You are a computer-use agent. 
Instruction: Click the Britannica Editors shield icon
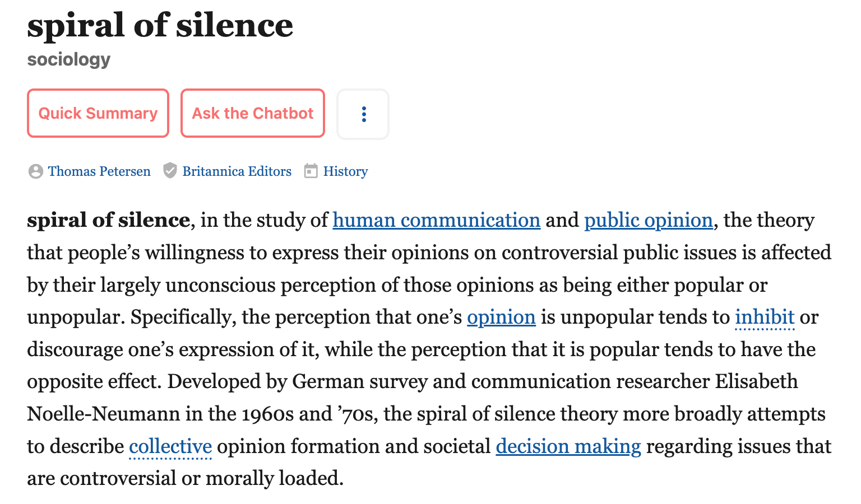pos(170,171)
